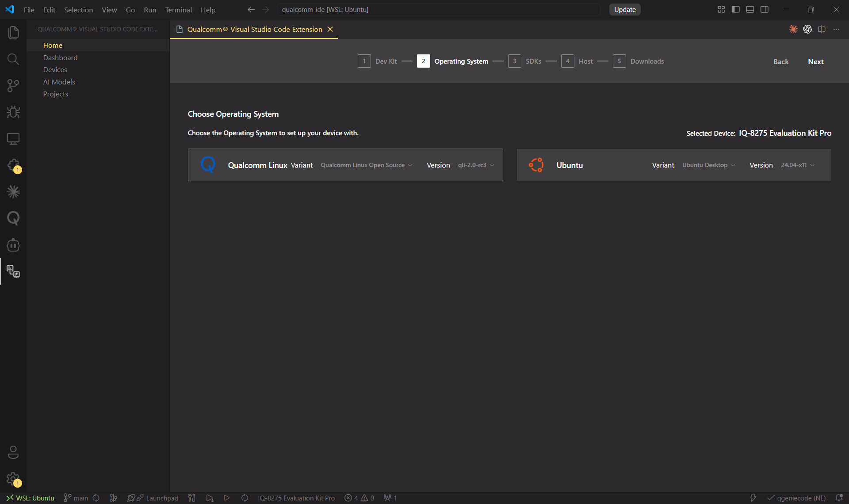Click the main branch in status bar
The width and height of the screenshot is (849, 504).
76,498
